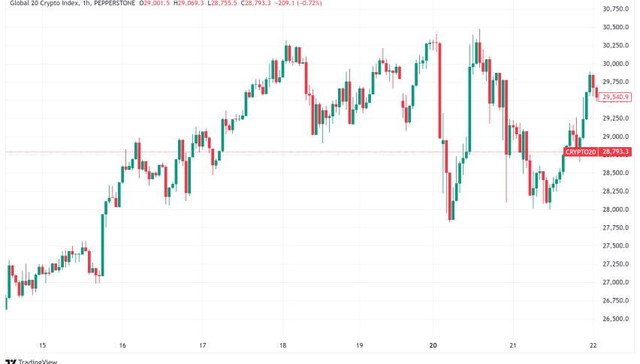Image resolution: width=640 pixels, height=364 pixels.
Task: Click the 15 date on time axis
Action: 43,344
